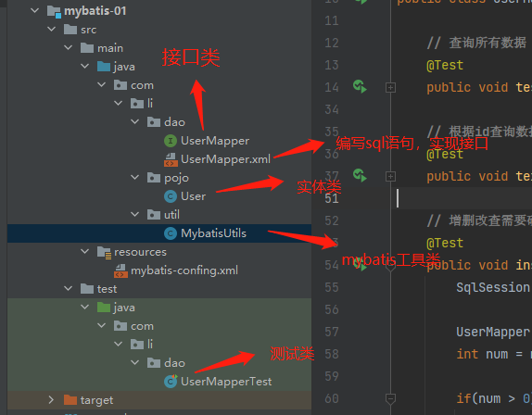Screen dimensions: 532x415
Task: Click the UserMapper interface icon
Action: pyautogui.click(x=171, y=141)
